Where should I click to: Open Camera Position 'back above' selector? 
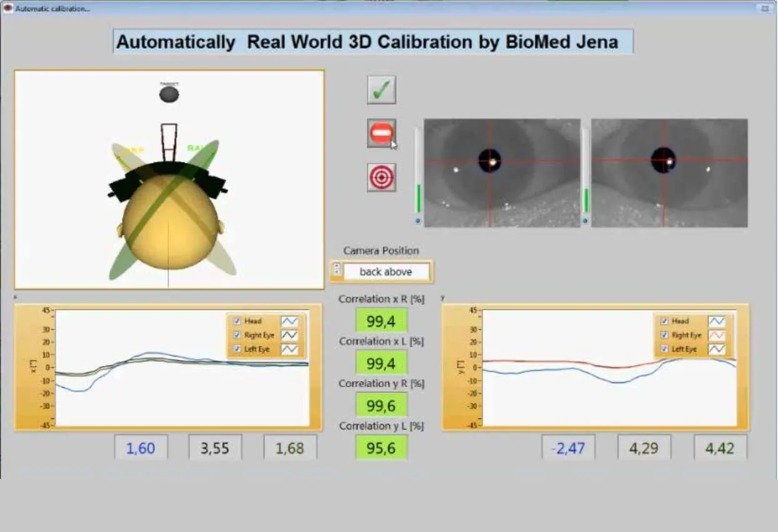[386, 272]
